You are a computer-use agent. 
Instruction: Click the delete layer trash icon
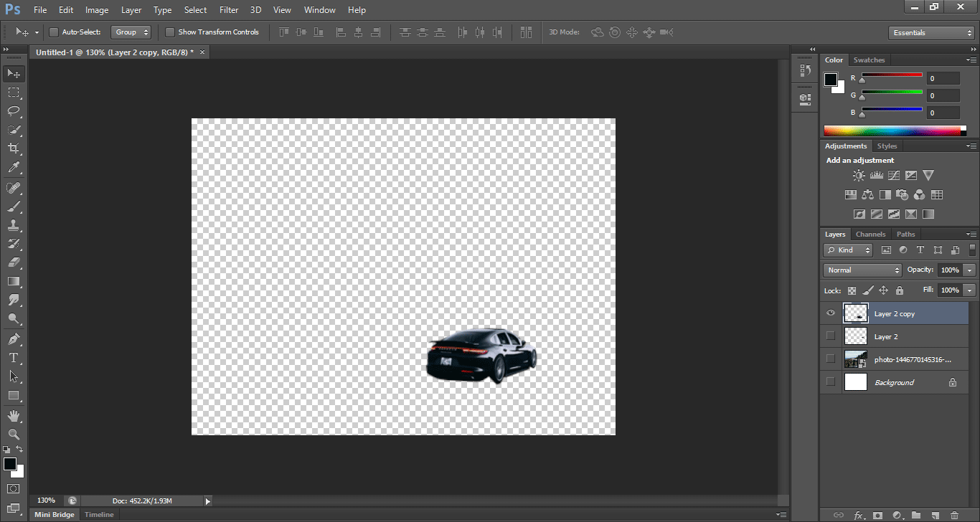point(953,515)
